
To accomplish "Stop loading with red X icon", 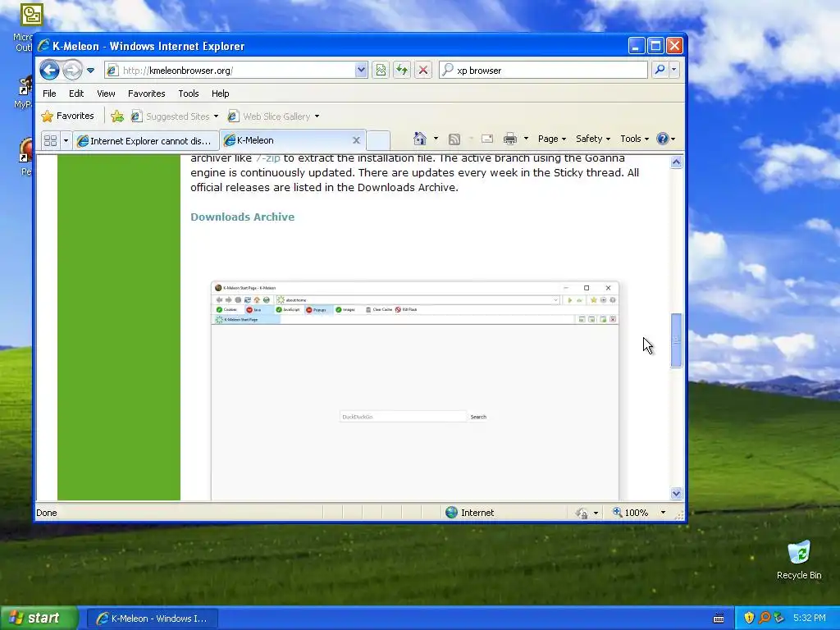I will (x=423, y=71).
